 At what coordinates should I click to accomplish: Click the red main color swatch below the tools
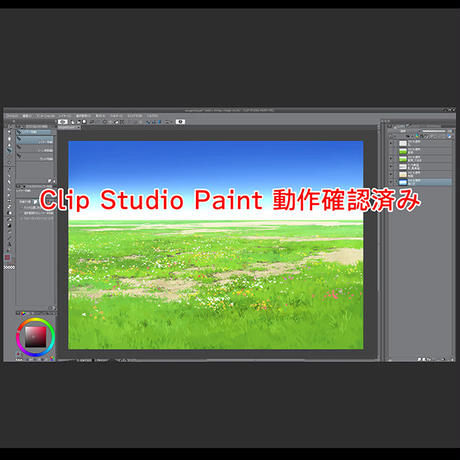(x=7, y=257)
